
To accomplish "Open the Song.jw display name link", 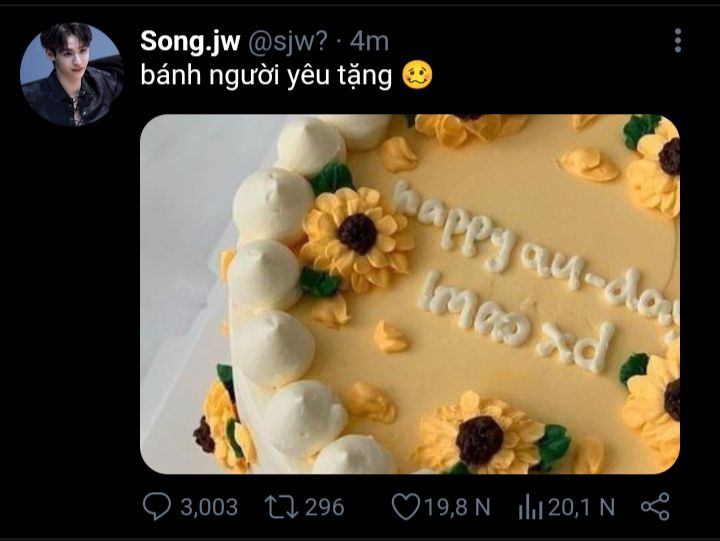I will coord(190,41).
